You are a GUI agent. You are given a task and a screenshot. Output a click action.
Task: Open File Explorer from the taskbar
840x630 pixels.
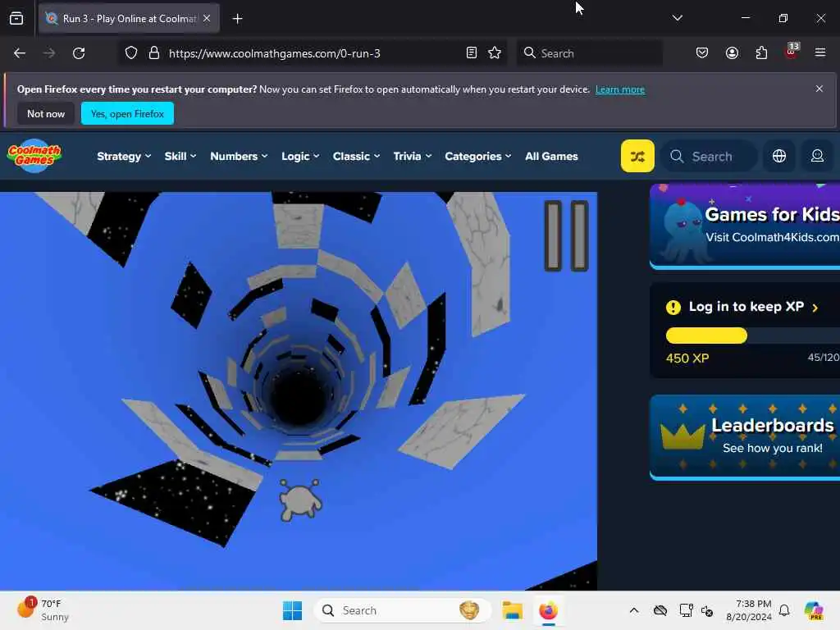click(512, 610)
